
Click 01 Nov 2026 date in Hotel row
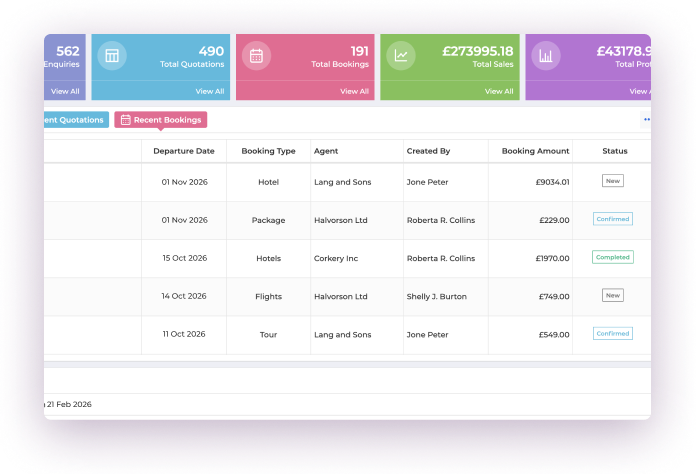[x=184, y=182]
